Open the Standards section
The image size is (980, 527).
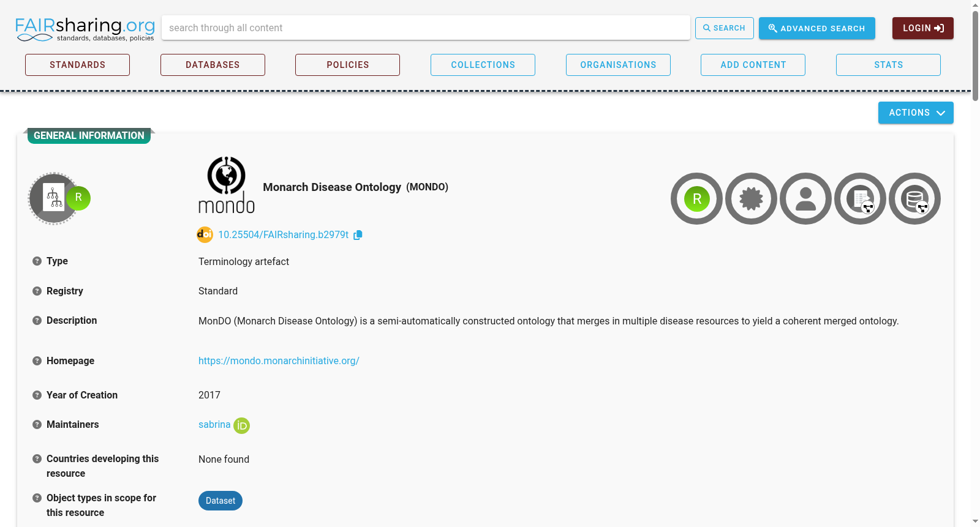coord(77,65)
